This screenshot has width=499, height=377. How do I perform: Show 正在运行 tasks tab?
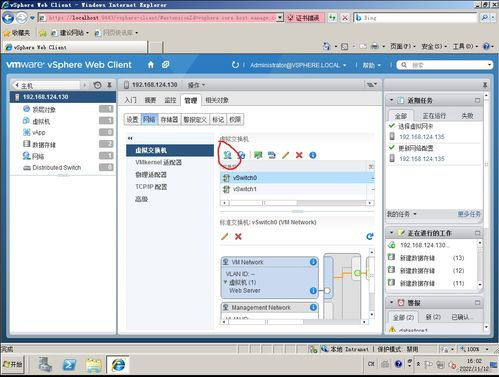click(434, 116)
